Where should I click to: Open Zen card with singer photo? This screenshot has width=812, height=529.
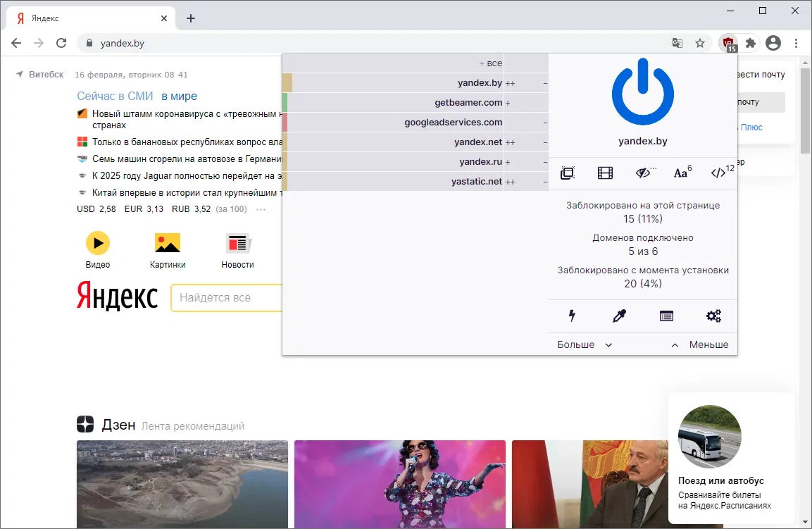400,485
